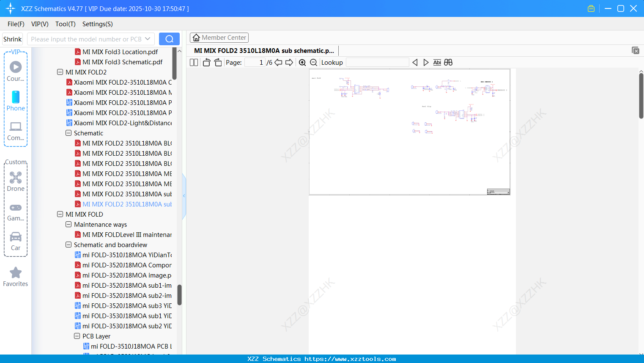
Task: Toggle the Abi match option
Action: [x=437, y=63]
